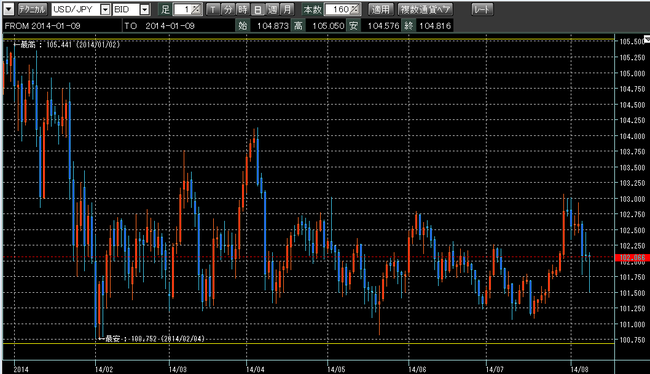Select the 週 weekly timeframe button
This screenshot has width=650, height=374.
(x=272, y=9)
